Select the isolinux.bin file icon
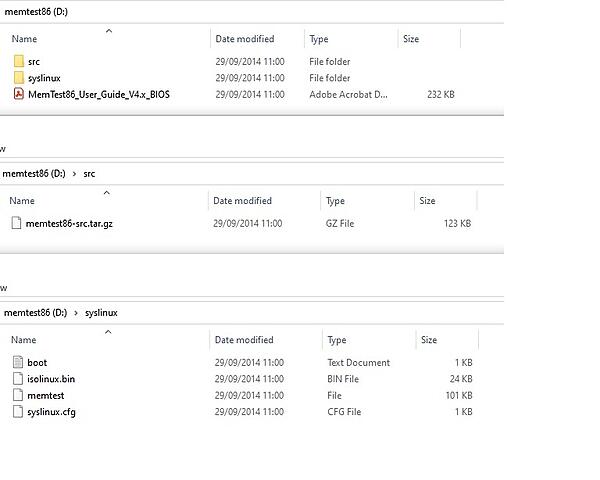 pos(18,378)
